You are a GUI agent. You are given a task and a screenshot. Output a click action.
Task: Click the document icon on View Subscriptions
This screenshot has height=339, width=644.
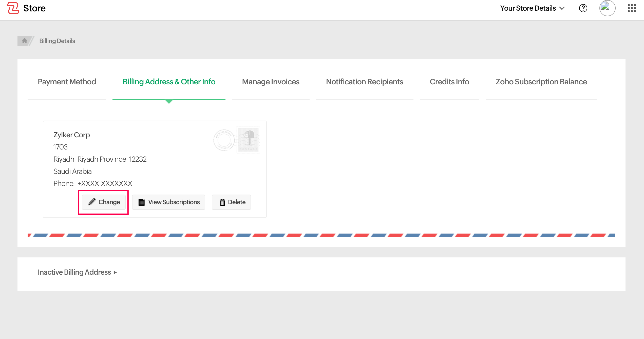[x=141, y=202]
